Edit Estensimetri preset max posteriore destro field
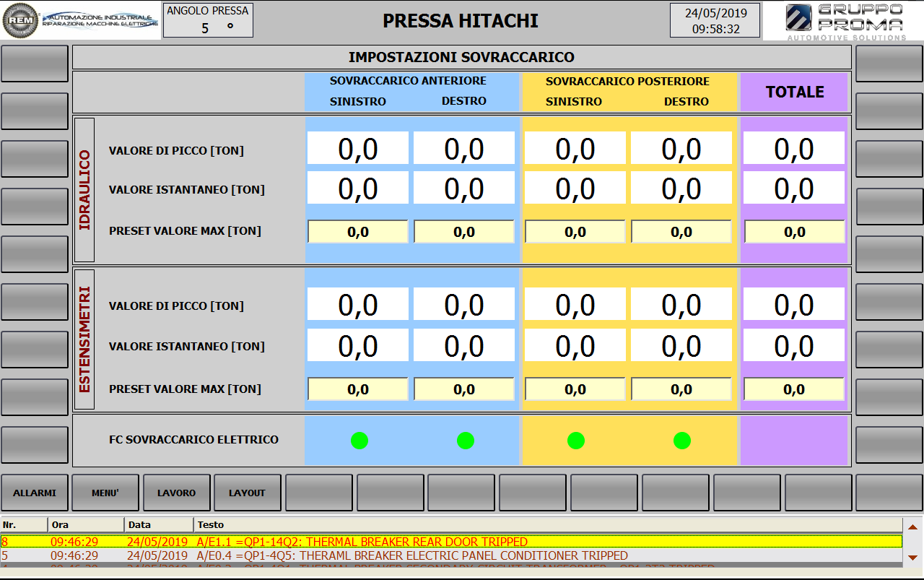924x580 pixels. (x=681, y=389)
